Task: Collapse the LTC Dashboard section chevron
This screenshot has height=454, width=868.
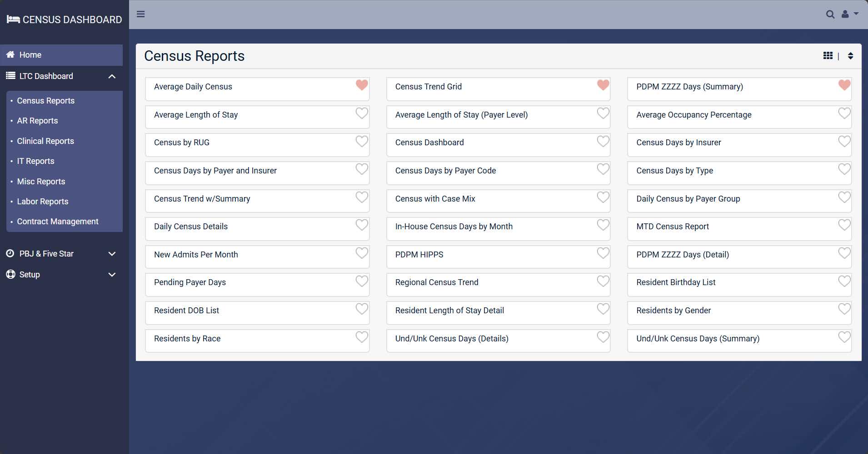Action: click(x=112, y=76)
